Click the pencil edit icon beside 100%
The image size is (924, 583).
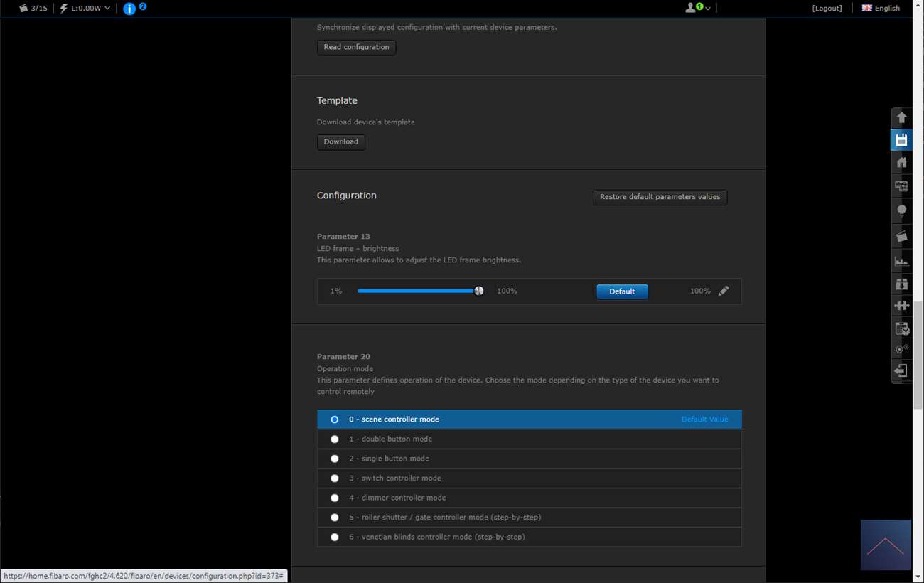point(723,291)
